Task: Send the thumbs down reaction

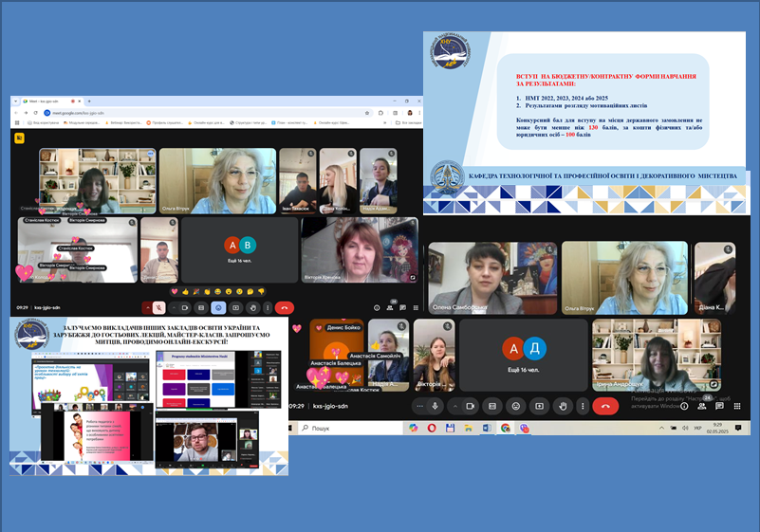Action: 261,292
